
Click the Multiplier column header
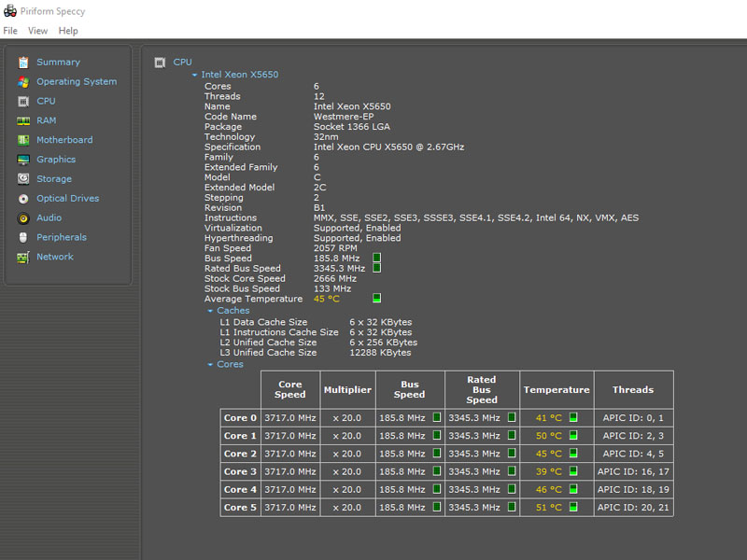(x=347, y=389)
